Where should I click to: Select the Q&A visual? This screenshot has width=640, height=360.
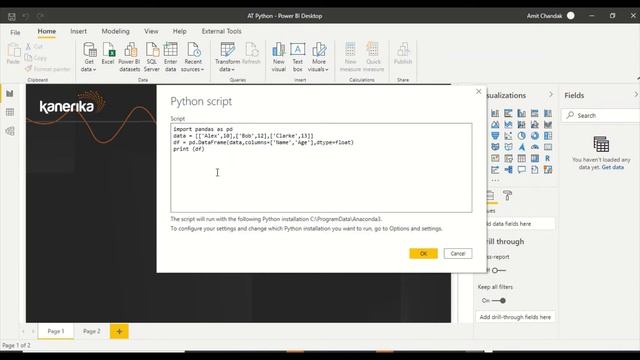click(522, 170)
